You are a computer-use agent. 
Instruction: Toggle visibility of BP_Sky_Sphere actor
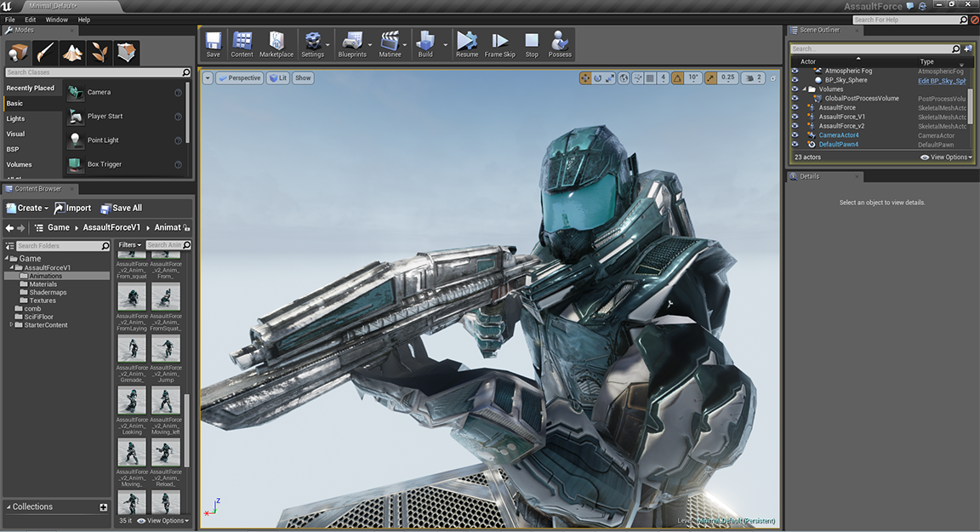pyautogui.click(x=795, y=80)
